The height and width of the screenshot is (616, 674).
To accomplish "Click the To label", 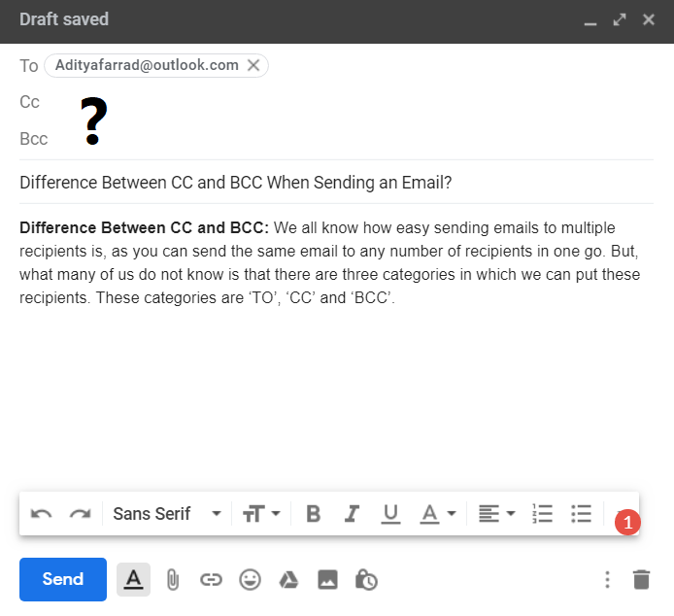I will click(29, 66).
